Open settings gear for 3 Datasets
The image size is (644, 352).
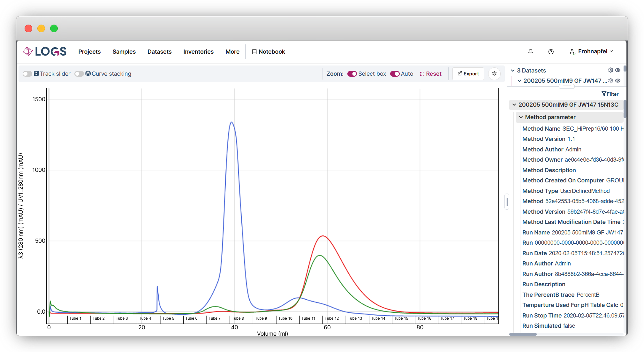[x=610, y=70]
